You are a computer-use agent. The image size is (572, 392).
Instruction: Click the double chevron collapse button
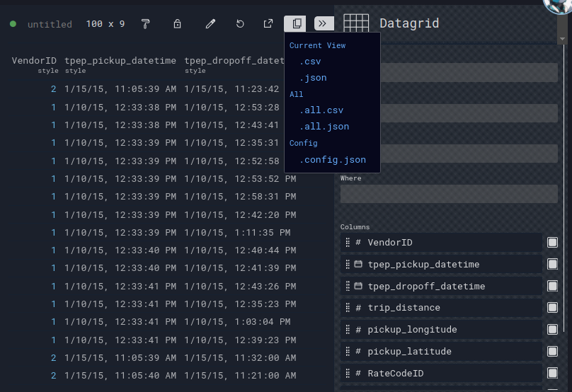coord(324,23)
